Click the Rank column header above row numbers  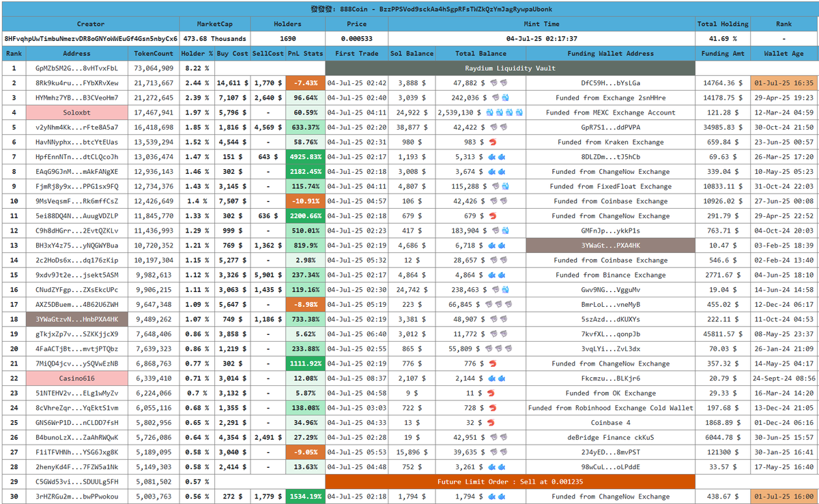[x=14, y=53]
